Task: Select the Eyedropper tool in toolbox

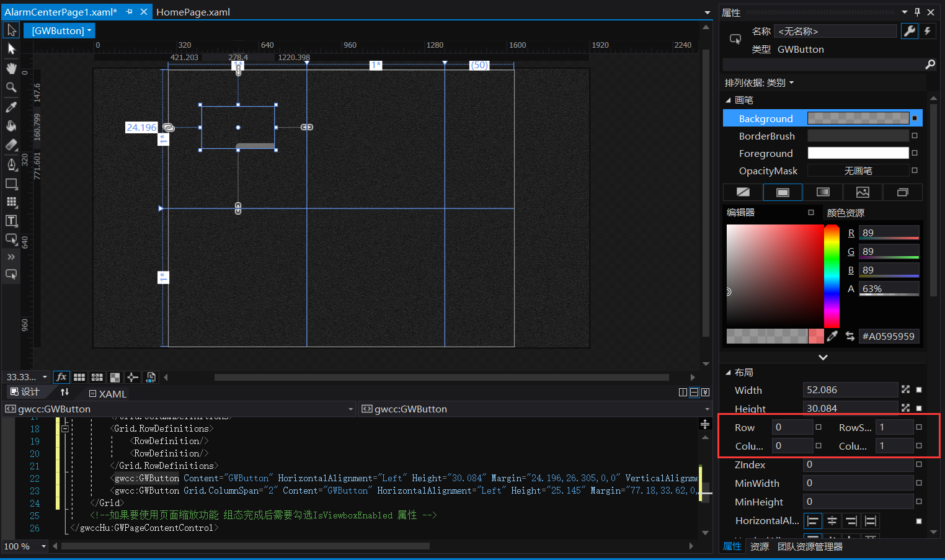Action: (11, 107)
